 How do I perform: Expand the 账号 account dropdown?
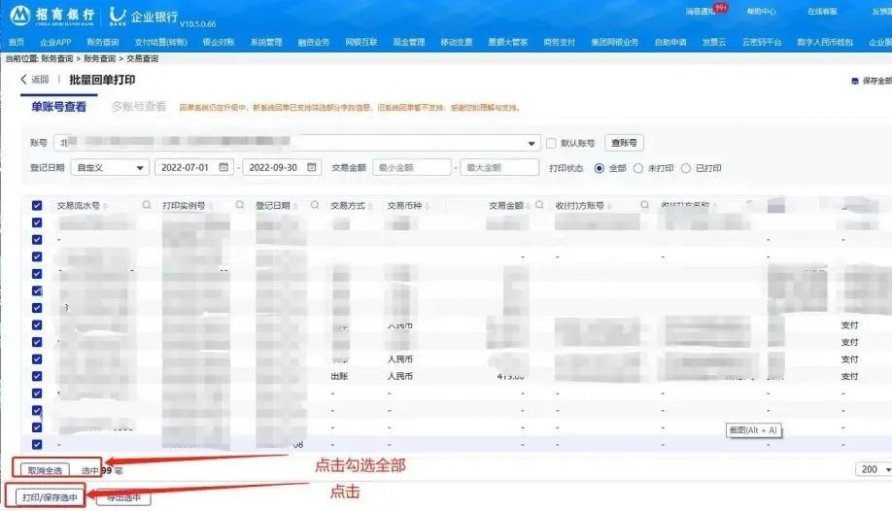click(531, 143)
